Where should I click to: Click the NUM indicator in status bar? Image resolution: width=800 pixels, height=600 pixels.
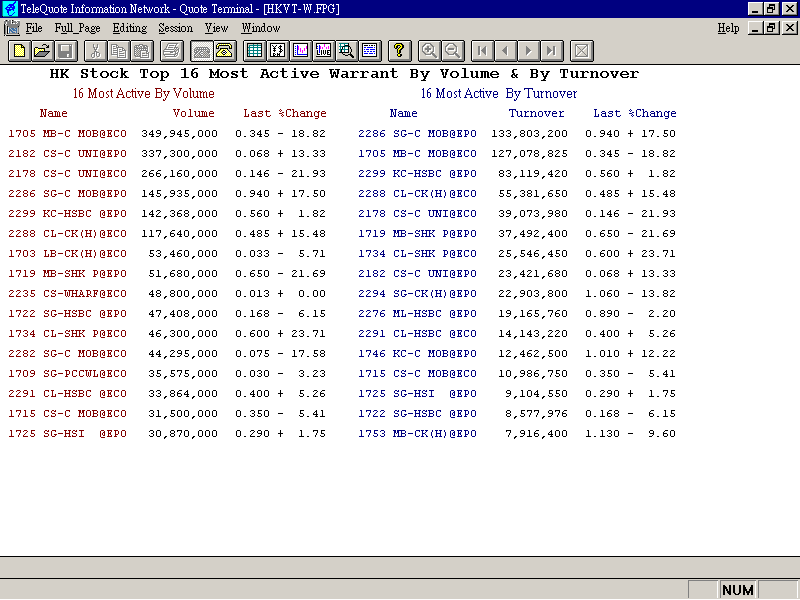[738, 590]
